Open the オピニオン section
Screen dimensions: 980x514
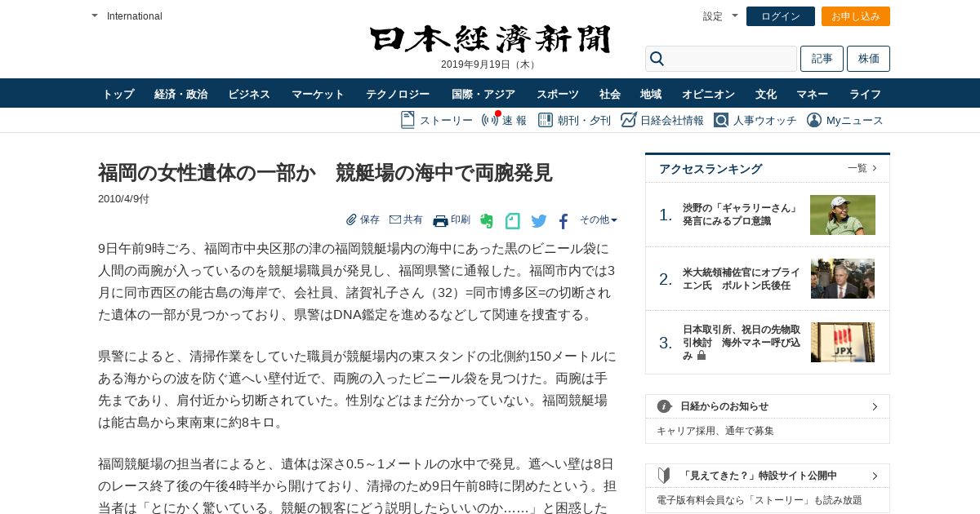709,94
